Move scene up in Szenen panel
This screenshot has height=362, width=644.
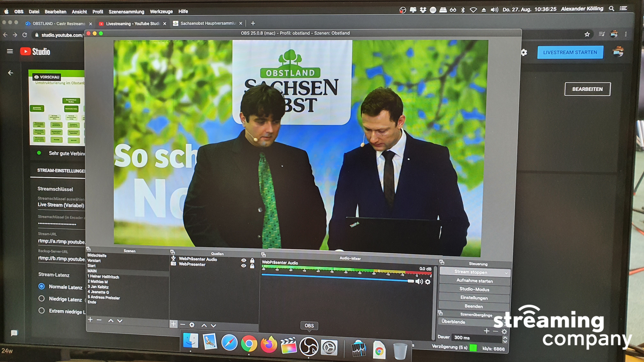[x=111, y=320]
